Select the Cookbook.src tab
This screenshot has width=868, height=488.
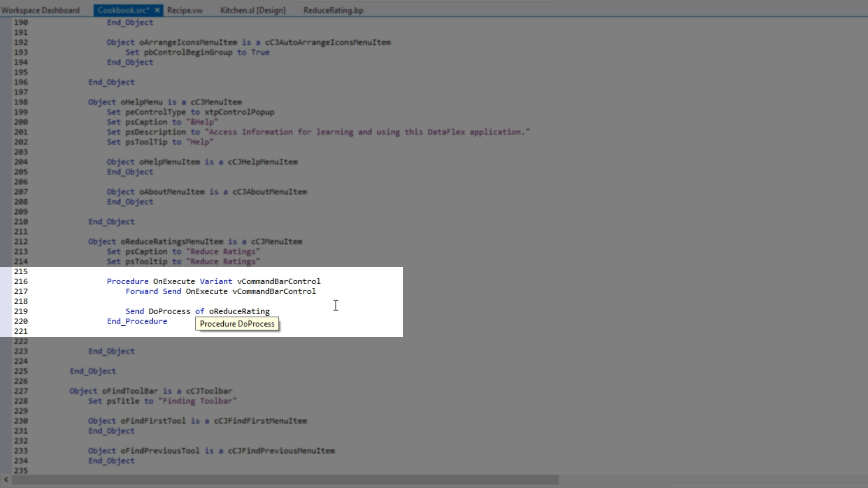123,10
